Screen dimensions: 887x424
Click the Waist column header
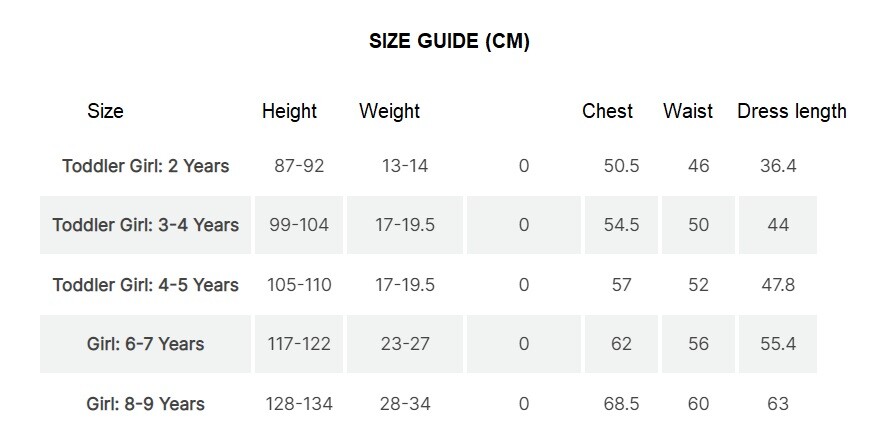pos(688,111)
